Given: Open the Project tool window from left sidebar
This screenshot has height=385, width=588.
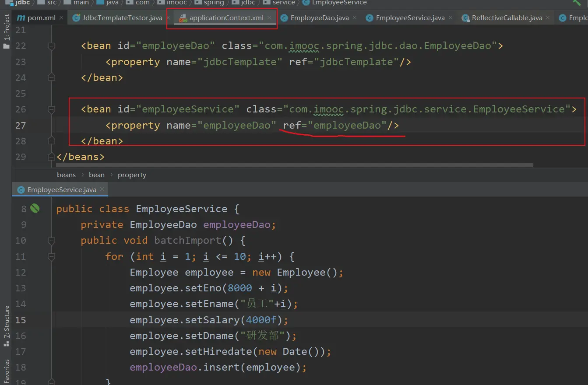Looking at the screenshot, I should 7,31.
